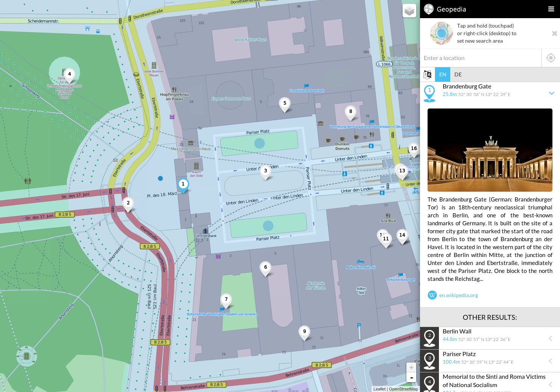Viewport: 560px width, 392px height.
Task: Click map marker number 9
Action: (x=305, y=333)
